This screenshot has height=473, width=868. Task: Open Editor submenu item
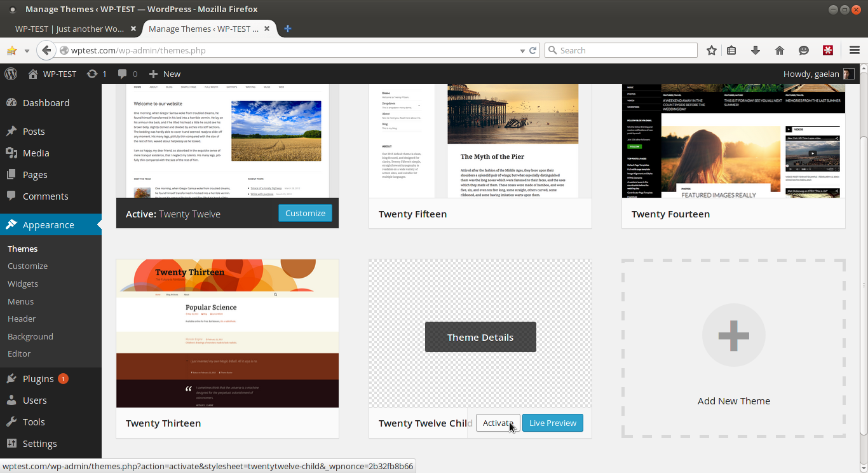click(x=19, y=354)
